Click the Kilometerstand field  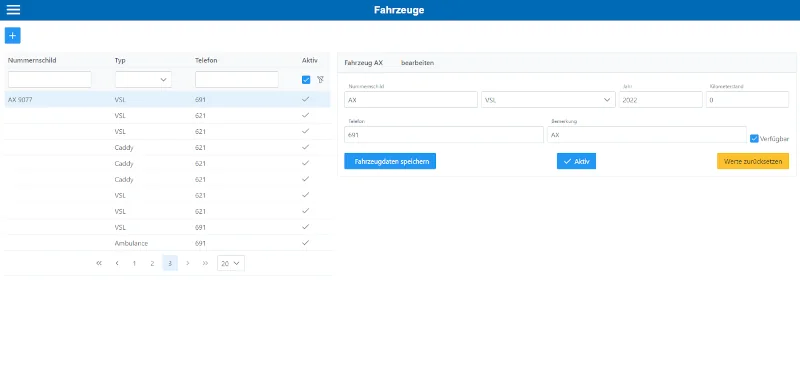pyautogui.click(x=747, y=100)
